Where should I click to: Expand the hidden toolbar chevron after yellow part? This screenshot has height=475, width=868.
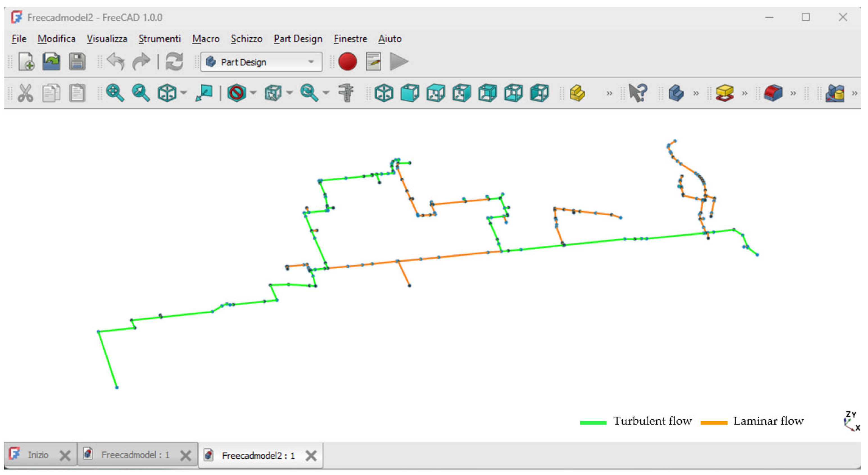(x=609, y=93)
